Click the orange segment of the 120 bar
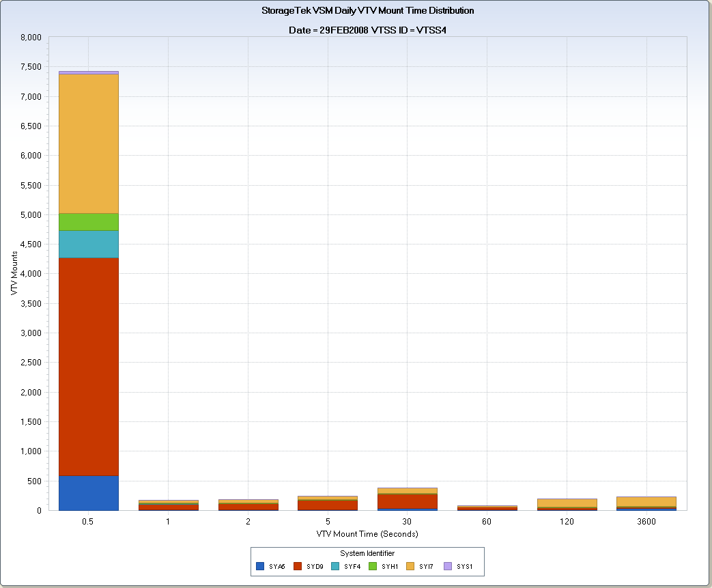 (567, 503)
